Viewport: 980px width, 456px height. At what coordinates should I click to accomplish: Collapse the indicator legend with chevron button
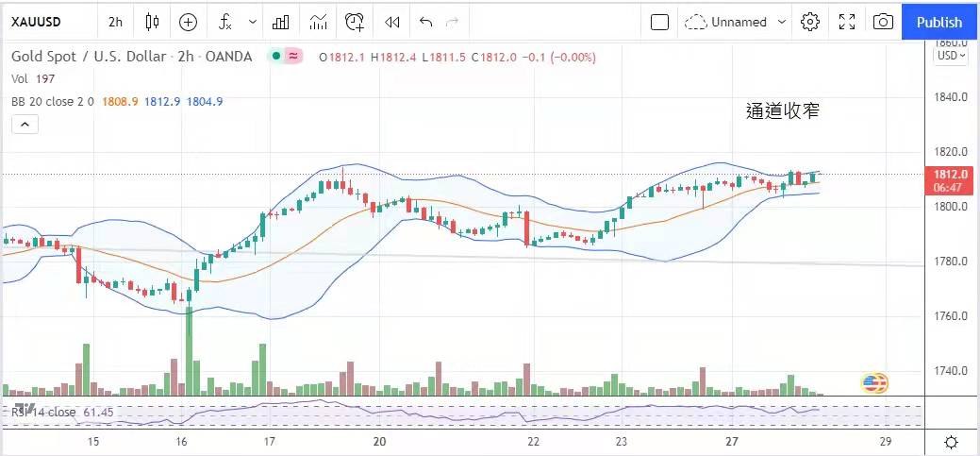(x=25, y=124)
